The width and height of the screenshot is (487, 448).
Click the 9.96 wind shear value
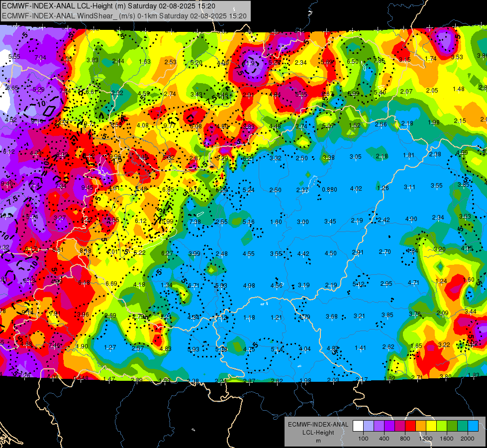115,156
